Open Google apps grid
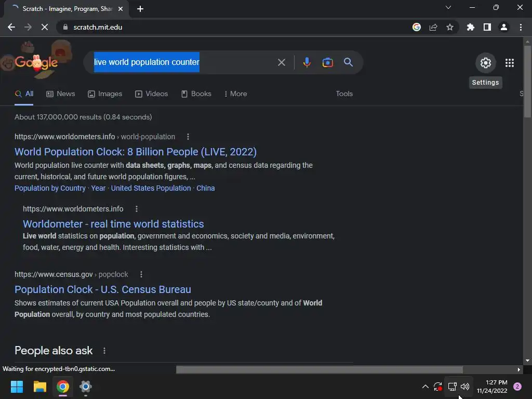This screenshot has width=532, height=399. [x=510, y=63]
